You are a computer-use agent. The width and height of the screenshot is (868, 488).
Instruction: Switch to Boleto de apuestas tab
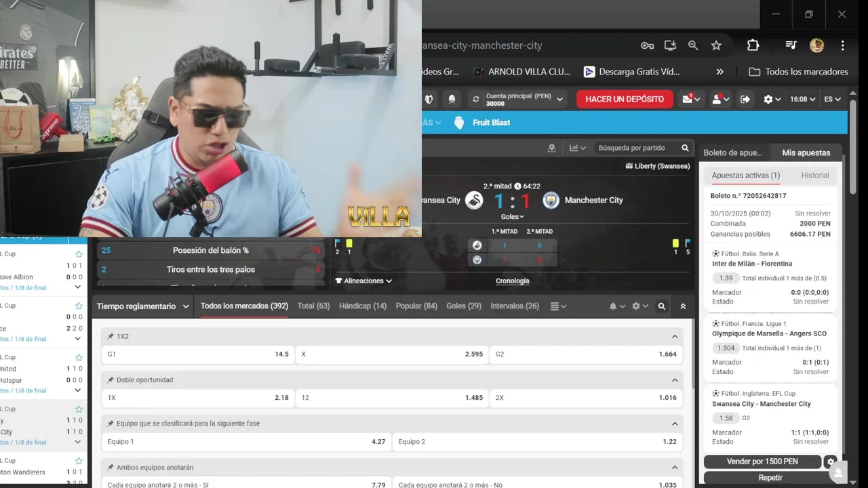tap(733, 153)
